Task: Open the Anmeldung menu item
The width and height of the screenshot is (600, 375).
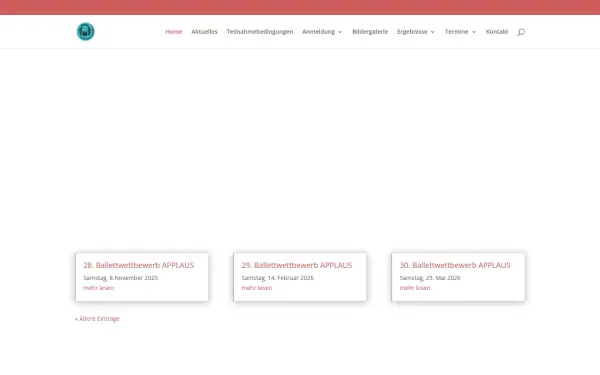Action: 318,32
